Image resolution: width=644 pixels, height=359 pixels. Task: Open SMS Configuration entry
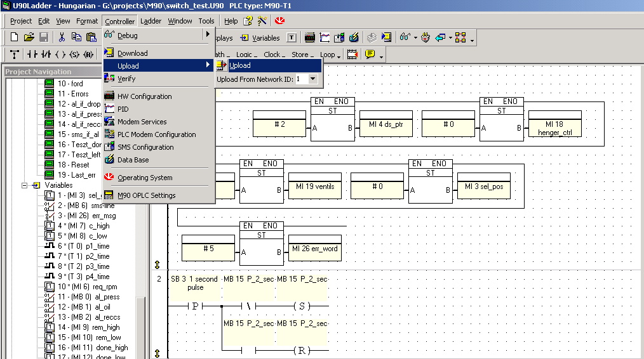point(158,147)
